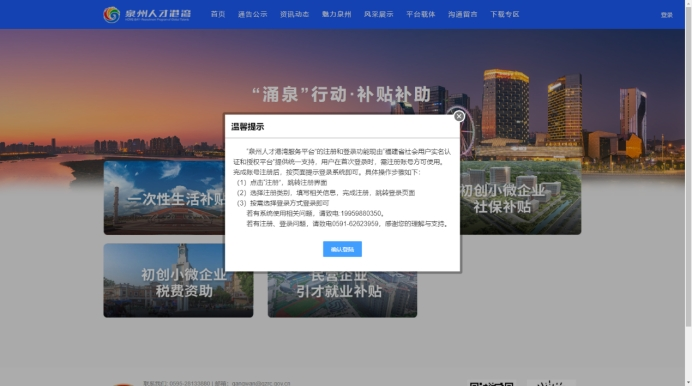Viewport: 693px width, 386px height.
Task: Click the 泉州人才港湾 site title text
Action: click(158, 14)
